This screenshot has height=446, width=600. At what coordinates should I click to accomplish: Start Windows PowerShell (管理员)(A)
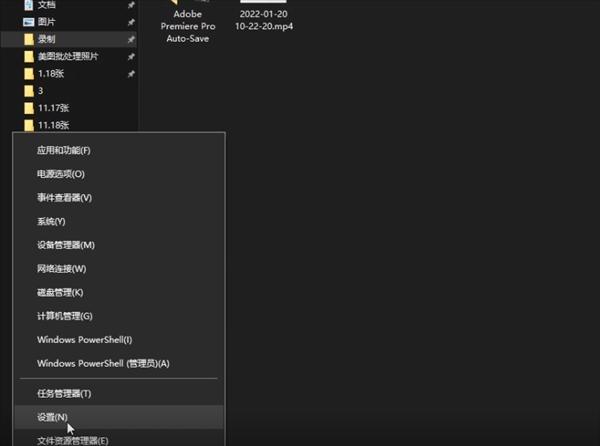tap(119, 363)
